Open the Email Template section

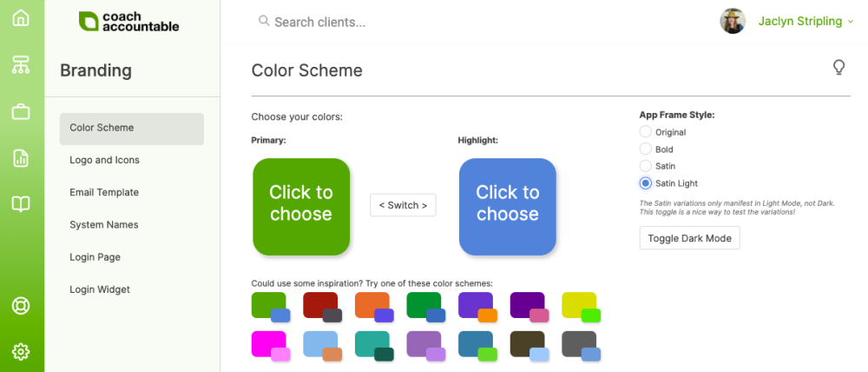[104, 192]
